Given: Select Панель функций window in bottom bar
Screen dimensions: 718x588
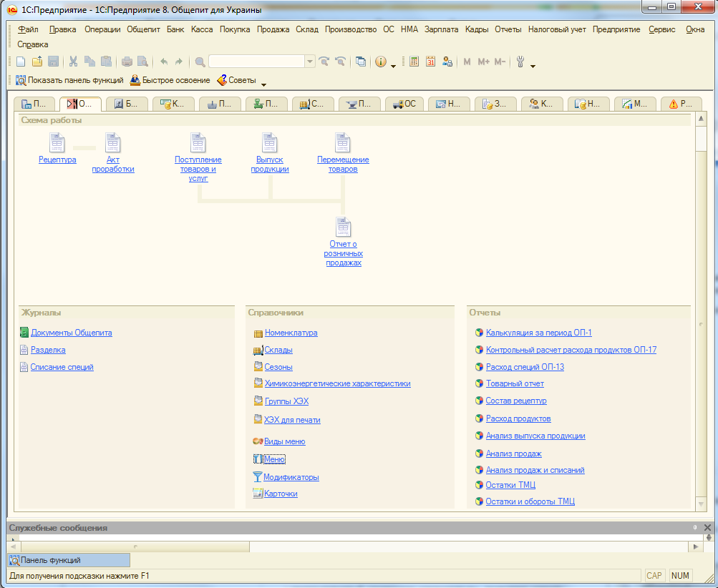Looking at the screenshot, I should [69, 560].
